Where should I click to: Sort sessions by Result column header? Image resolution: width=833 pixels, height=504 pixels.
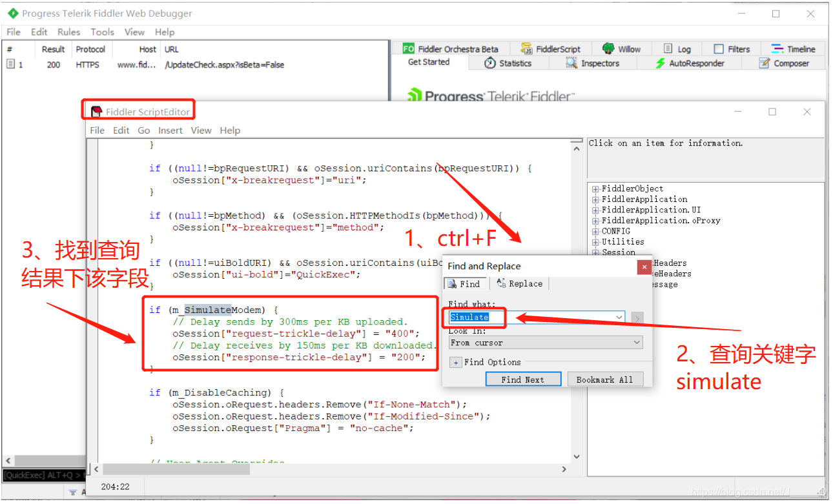coord(53,49)
